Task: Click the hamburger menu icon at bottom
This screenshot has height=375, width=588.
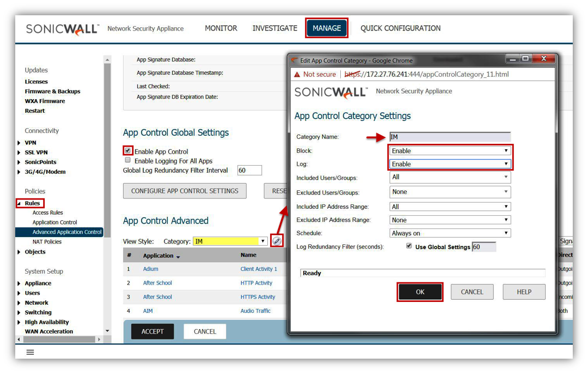Action: coord(30,352)
